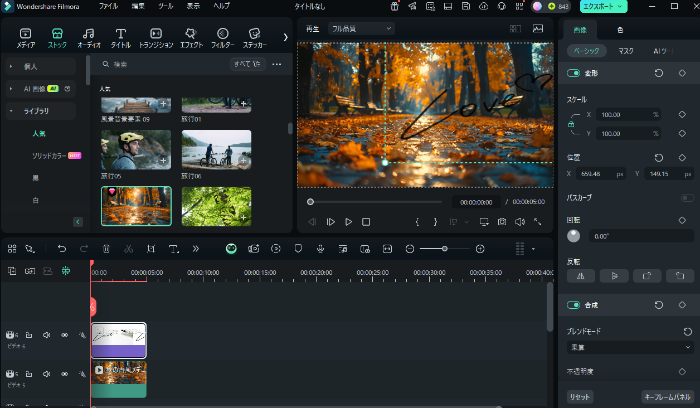Open the メディア (Media) tab
Image resolution: width=700 pixels, height=408 pixels.
[25, 38]
